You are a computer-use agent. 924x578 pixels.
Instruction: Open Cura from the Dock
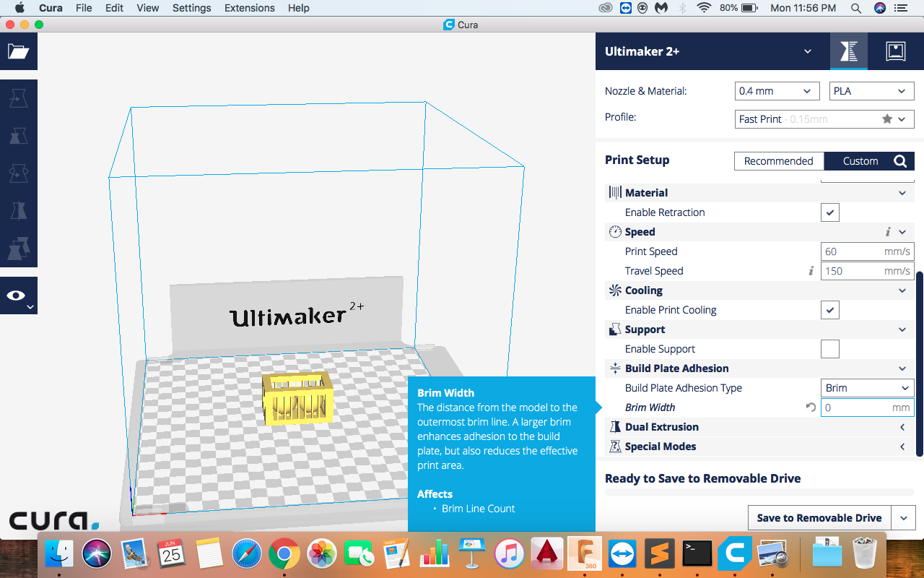click(735, 554)
